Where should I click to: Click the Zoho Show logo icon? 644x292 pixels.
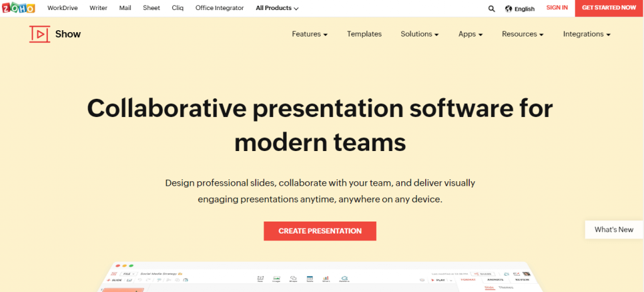[x=40, y=34]
